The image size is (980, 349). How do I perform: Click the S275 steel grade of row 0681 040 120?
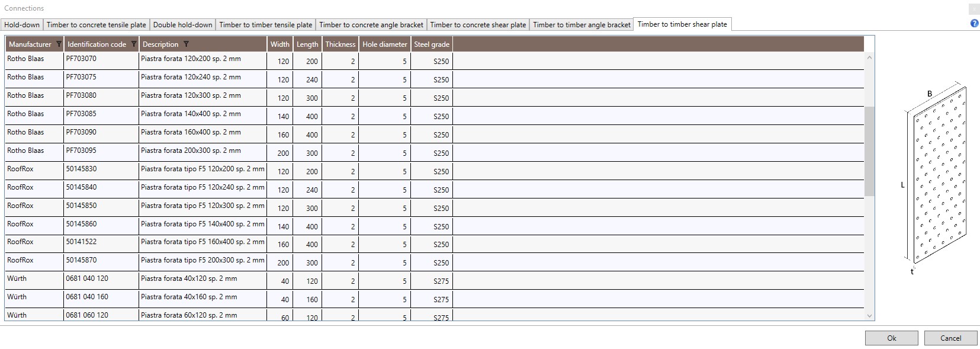tap(441, 281)
